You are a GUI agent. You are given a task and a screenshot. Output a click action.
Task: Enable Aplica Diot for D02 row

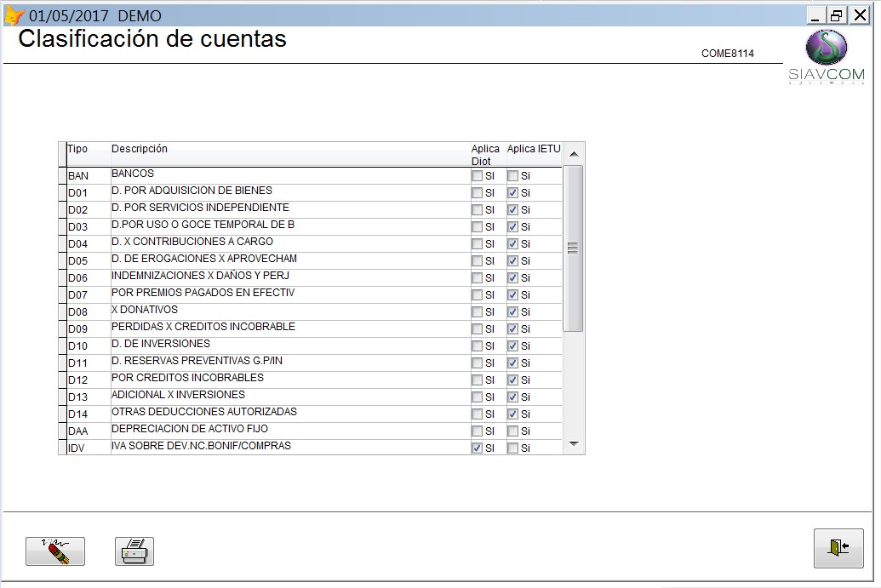[477, 209]
